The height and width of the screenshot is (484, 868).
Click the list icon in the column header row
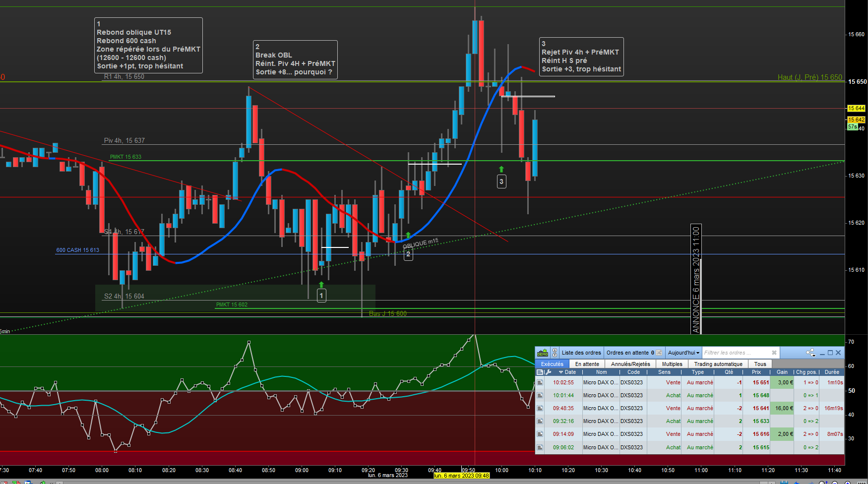point(540,372)
